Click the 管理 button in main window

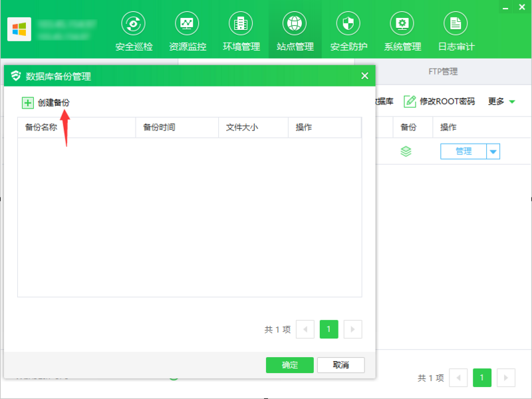pos(464,152)
